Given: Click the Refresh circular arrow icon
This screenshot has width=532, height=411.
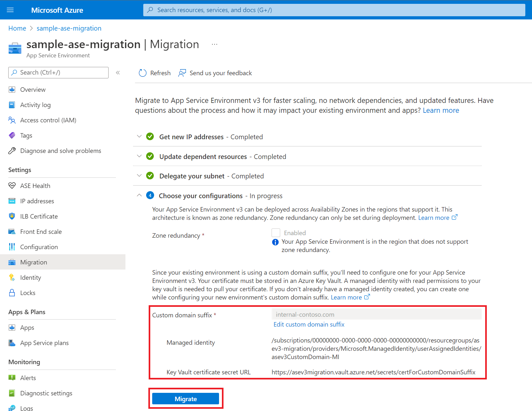Looking at the screenshot, I should [142, 73].
